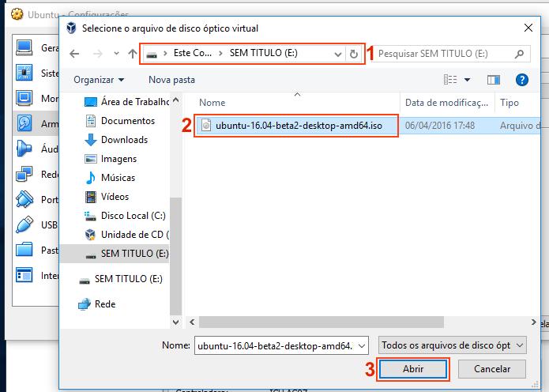The image size is (549, 392).
Task: Select ubuntu-16.04-beta2-desktop-amd64.iso file
Action: [x=299, y=126]
